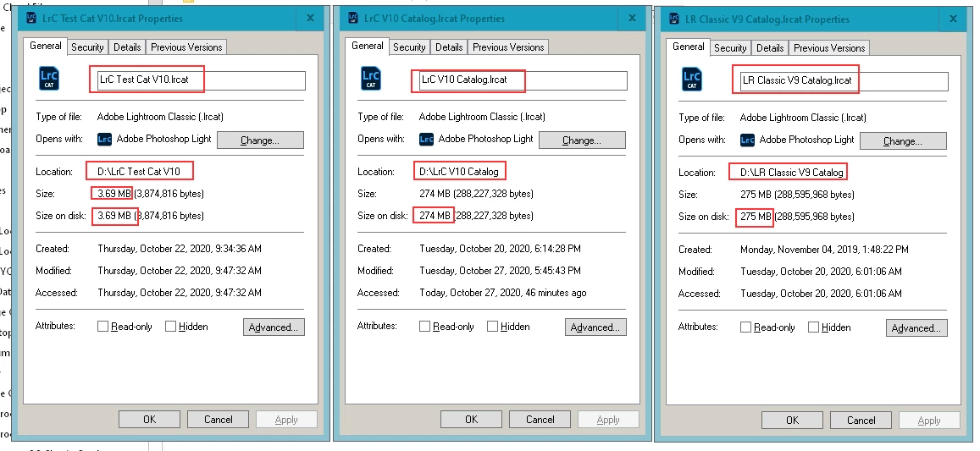Click Change... button in LrC V10 Catalog properties
Viewport: 980px width, 451px height.
coord(582,140)
